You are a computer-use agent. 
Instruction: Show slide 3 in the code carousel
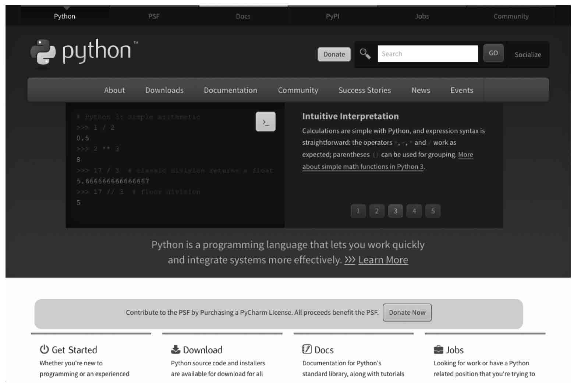point(396,211)
